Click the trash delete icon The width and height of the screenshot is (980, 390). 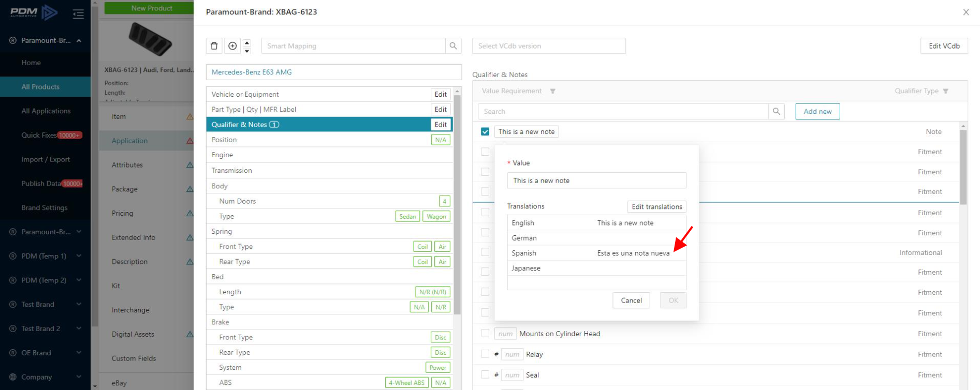pos(214,46)
